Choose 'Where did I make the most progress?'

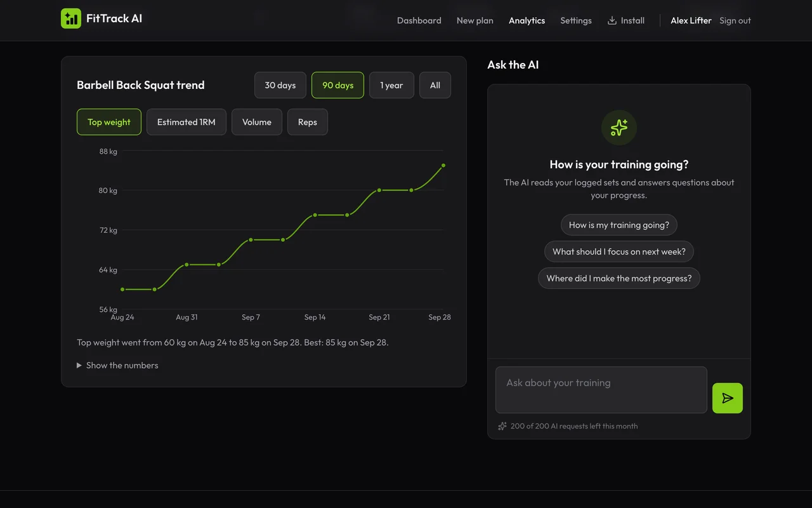click(619, 278)
